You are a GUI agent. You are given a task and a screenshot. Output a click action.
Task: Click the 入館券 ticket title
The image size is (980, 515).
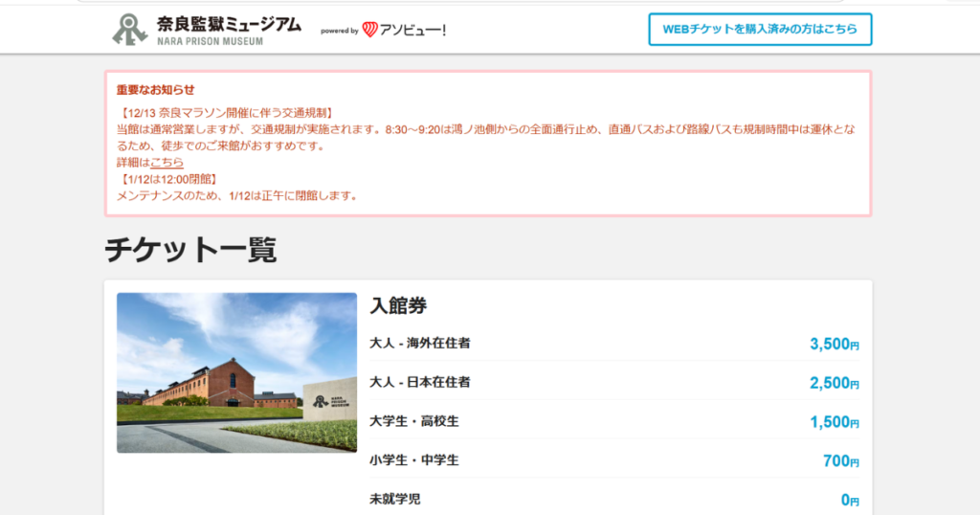399,305
